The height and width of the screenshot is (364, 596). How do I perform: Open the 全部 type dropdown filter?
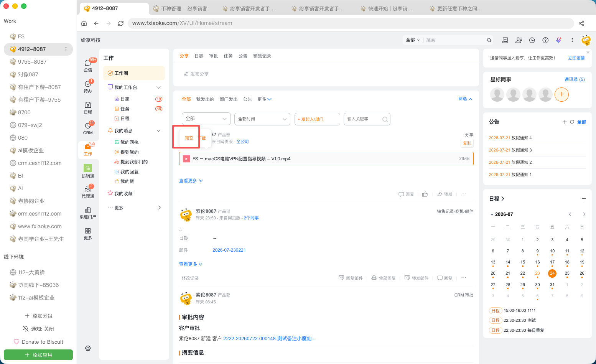point(206,119)
